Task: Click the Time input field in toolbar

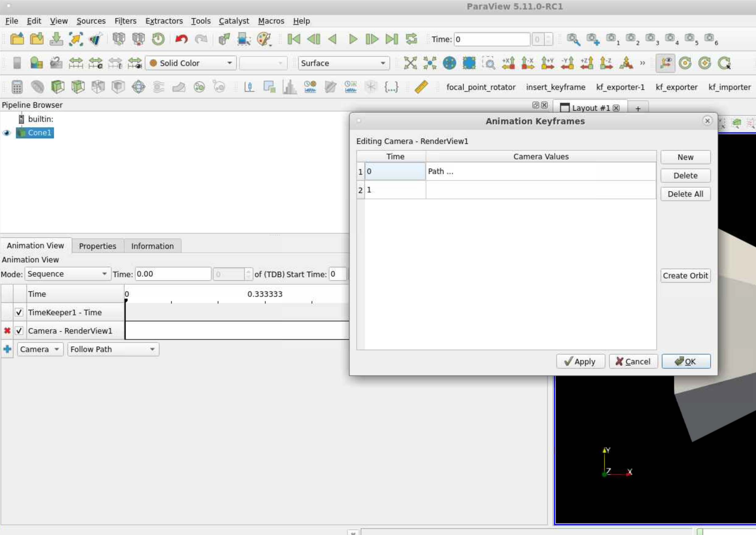Action: point(492,39)
